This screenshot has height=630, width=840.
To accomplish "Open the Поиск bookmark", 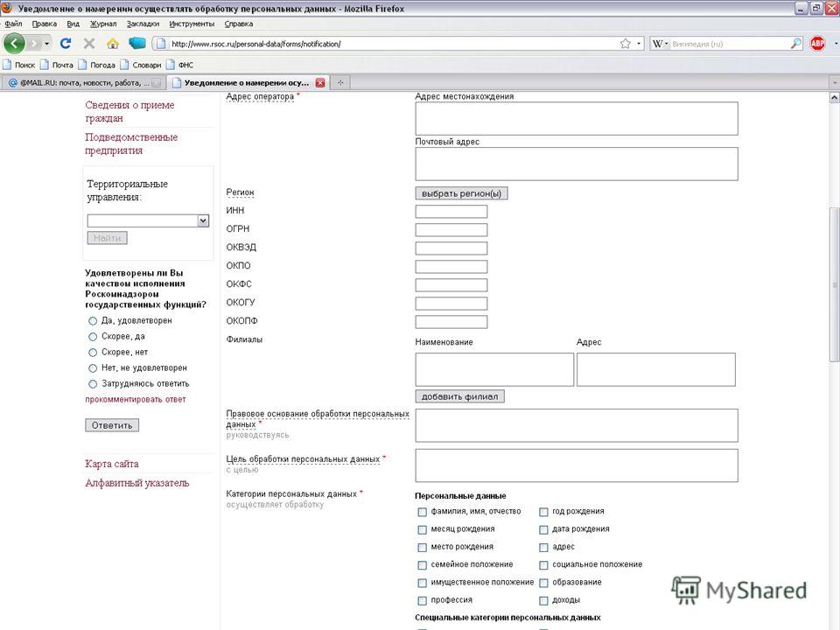I will [x=19, y=65].
